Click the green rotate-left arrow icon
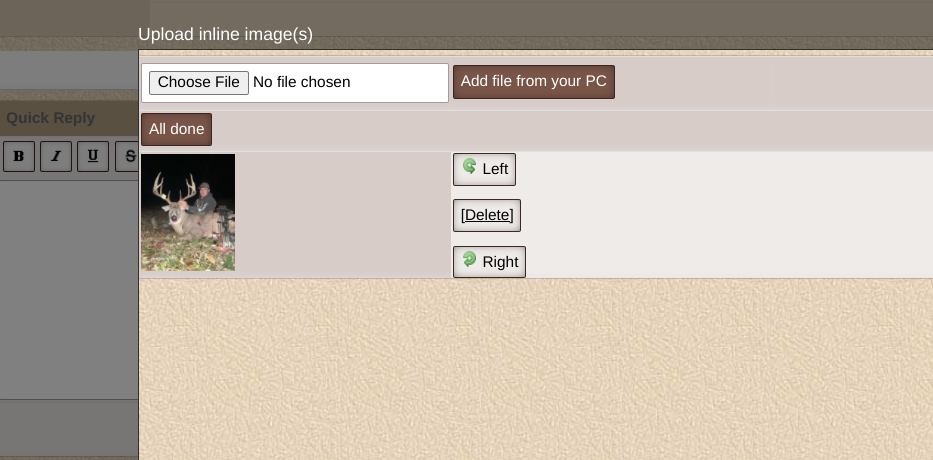 click(469, 167)
